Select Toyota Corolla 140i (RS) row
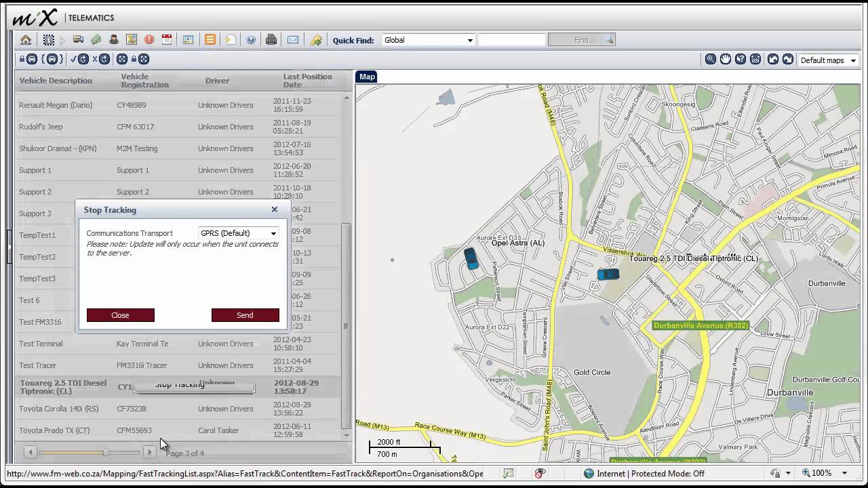868x488 pixels. (x=176, y=409)
